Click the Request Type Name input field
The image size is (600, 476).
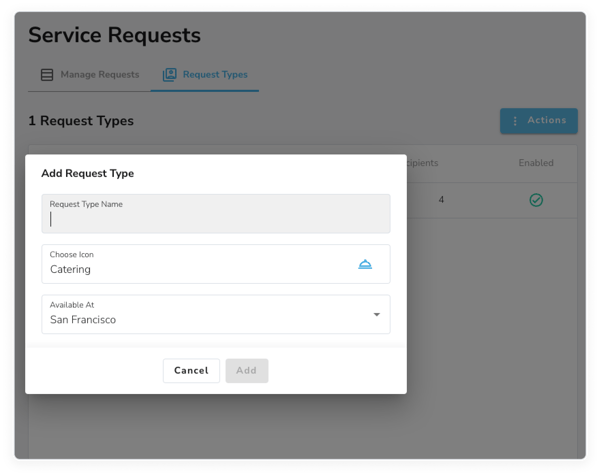point(216,214)
